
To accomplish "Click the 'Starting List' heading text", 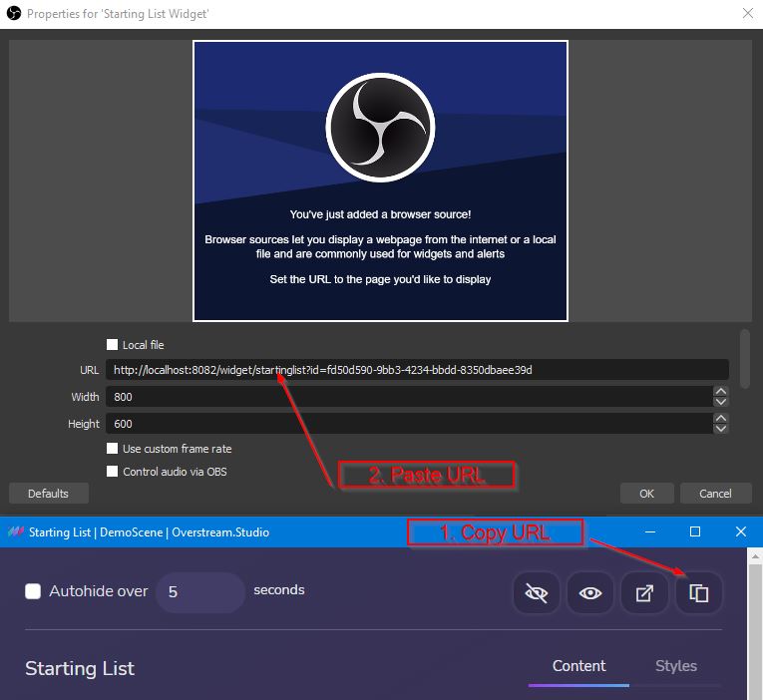I will coord(80,668).
